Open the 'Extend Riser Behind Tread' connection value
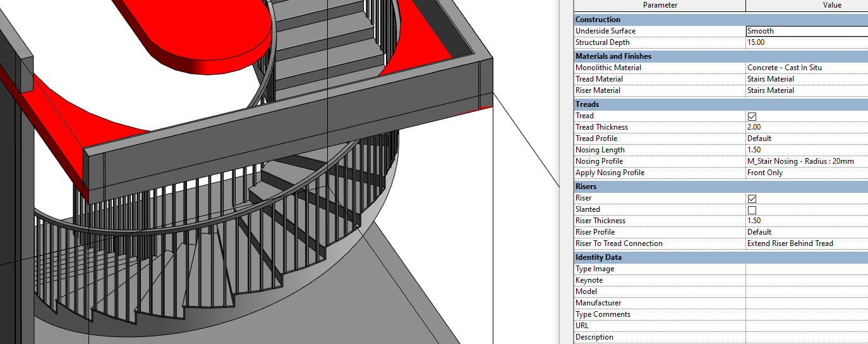This screenshot has height=344, width=868. click(x=807, y=243)
